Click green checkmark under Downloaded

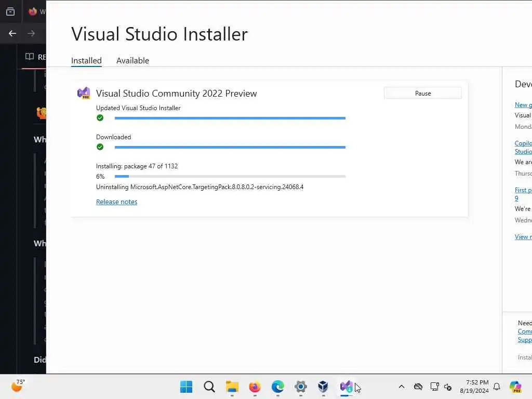point(100,147)
